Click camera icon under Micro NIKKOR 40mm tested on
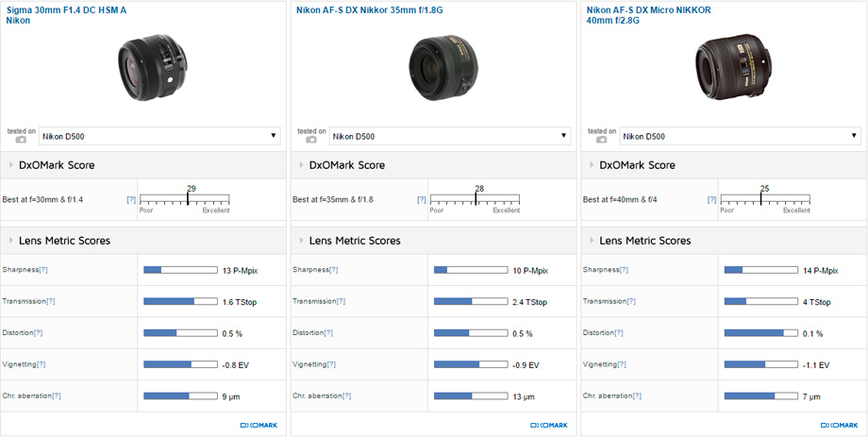The image size is (868, 437). pyautogui.click(x=601, y=140)
